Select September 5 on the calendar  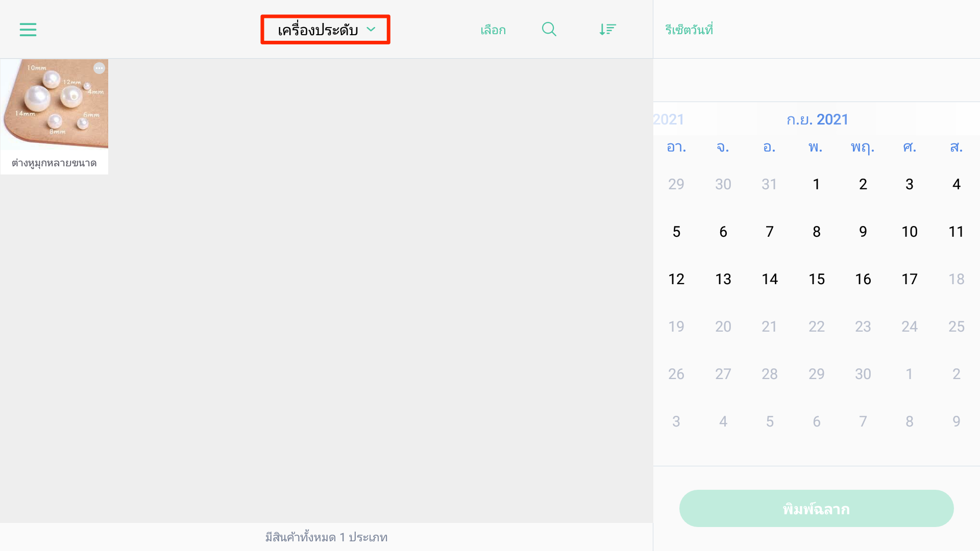click(x=676, y=232)
